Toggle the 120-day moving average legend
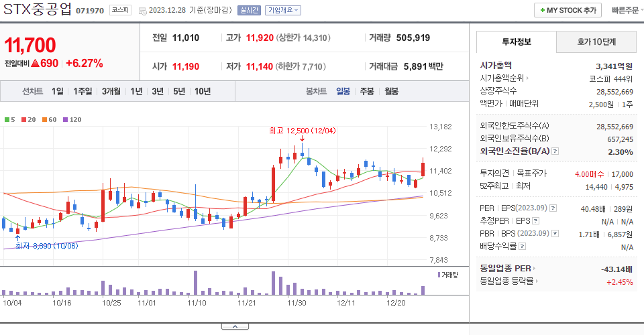Screen dimensions: 644x335 (72, 120)
